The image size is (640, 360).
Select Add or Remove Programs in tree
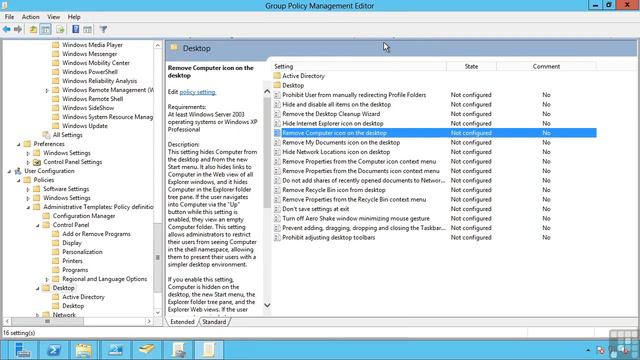pyautogui.click(x=96, y=234)
